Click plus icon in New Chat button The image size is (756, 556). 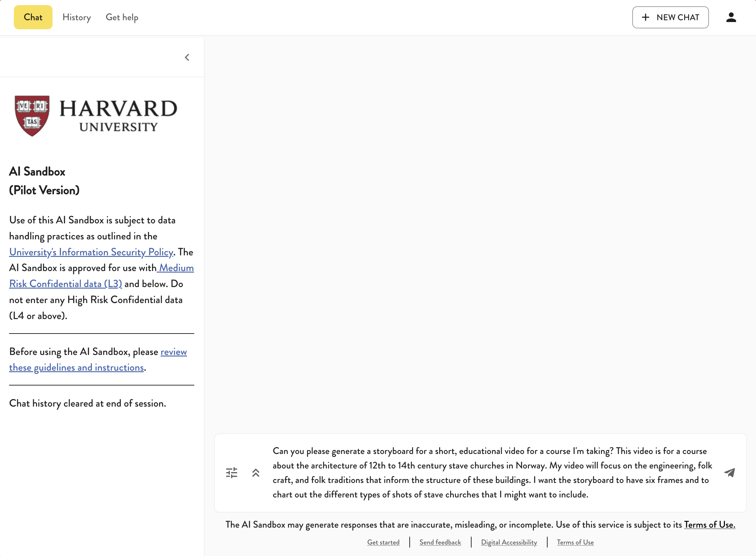pyautogui.click(x=645, y=17)
